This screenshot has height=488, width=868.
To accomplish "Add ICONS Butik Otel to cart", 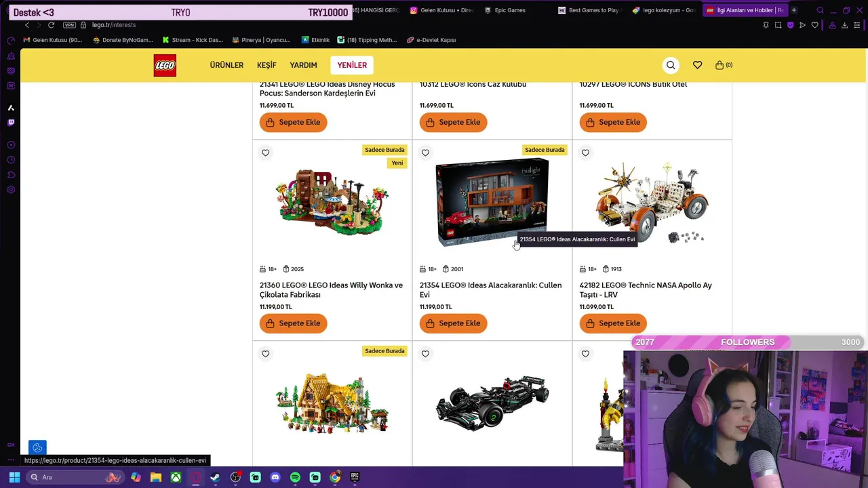I will [x=613, y=122].
